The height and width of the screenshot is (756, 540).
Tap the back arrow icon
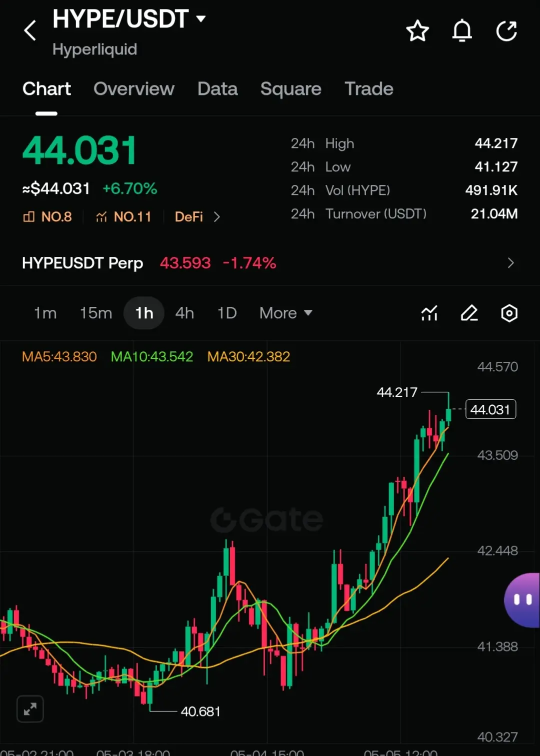(x=30, y=30)
